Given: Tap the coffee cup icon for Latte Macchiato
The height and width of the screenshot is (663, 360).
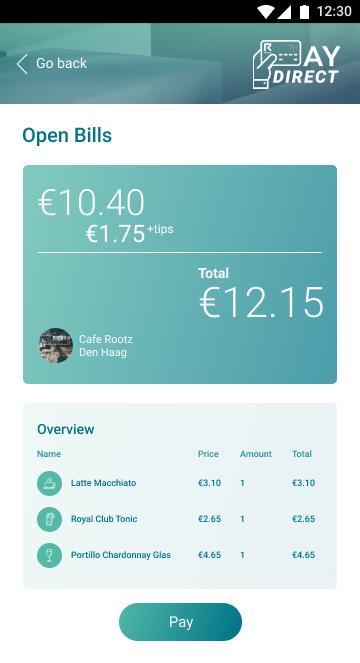Looking at the screenshot, I should point(49,483).
